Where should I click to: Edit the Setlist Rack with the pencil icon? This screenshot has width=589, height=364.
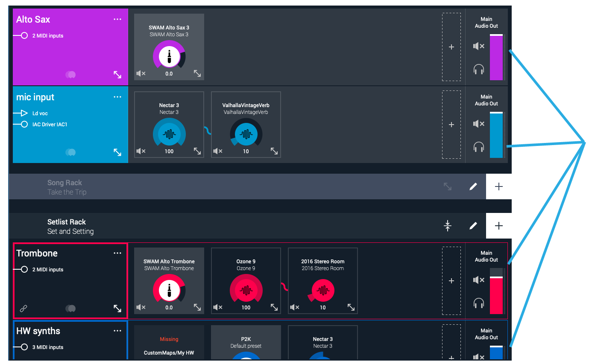[x=473, y=226]
